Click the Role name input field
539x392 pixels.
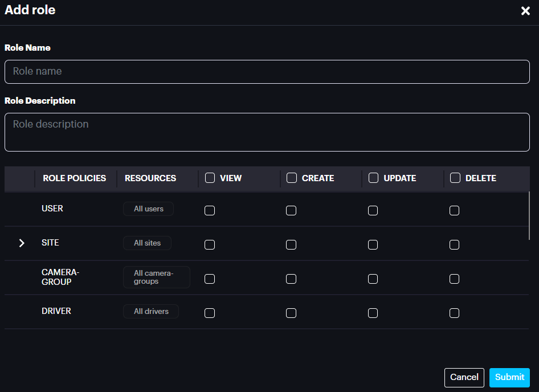[267, 72]
